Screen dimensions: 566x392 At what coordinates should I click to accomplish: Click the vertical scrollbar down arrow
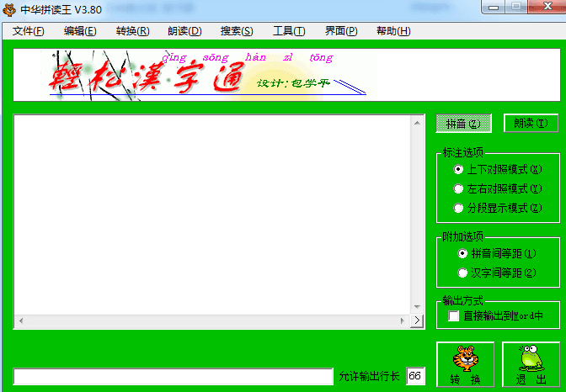click(417, 307)
